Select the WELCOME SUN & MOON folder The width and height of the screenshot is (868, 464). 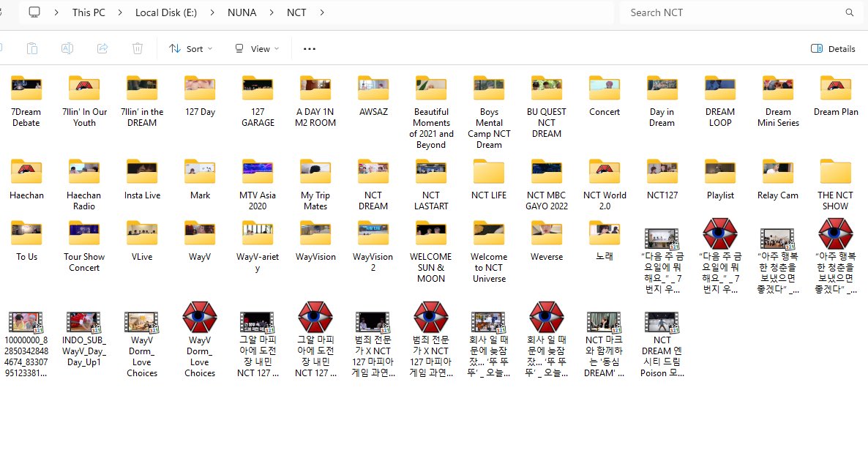[x=431, y=252]
